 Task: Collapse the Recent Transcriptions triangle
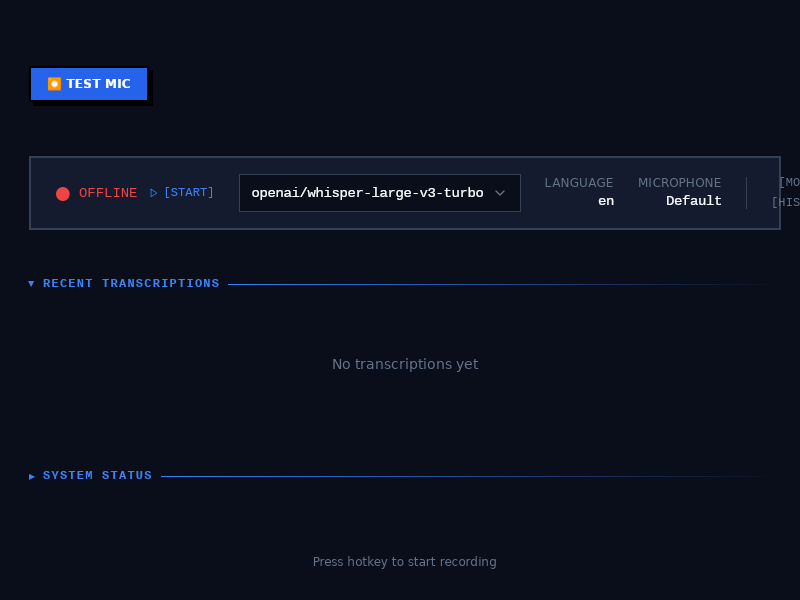[x=31, y=284]
